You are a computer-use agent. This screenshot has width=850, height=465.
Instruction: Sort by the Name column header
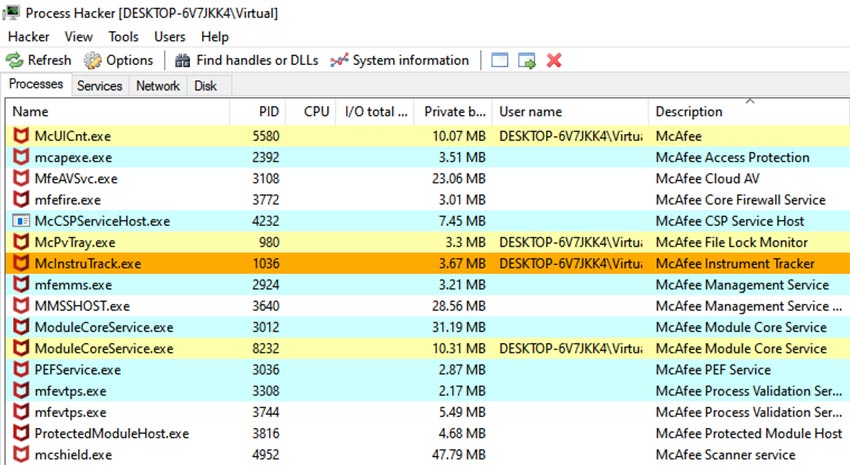click(118, 112)
